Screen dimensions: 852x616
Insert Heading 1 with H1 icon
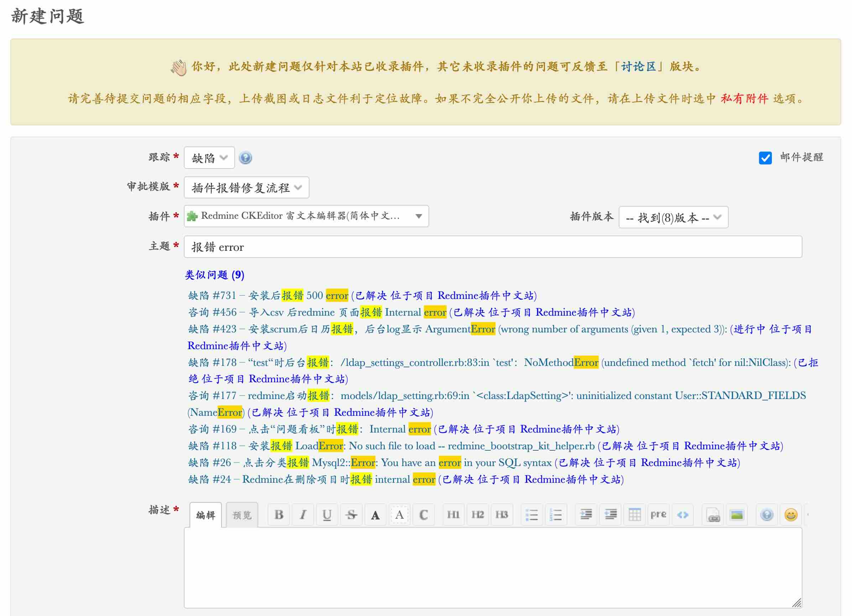[x=453, y=514]
